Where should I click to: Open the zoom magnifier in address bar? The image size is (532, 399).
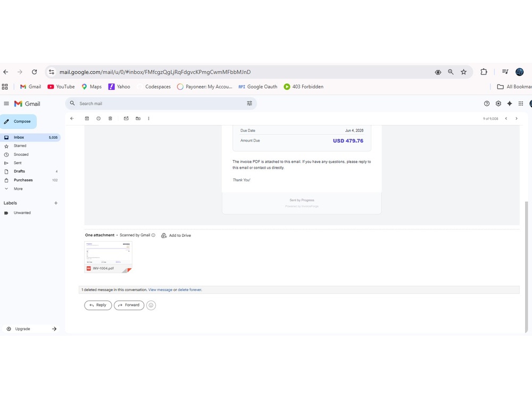tap(451, 72)
